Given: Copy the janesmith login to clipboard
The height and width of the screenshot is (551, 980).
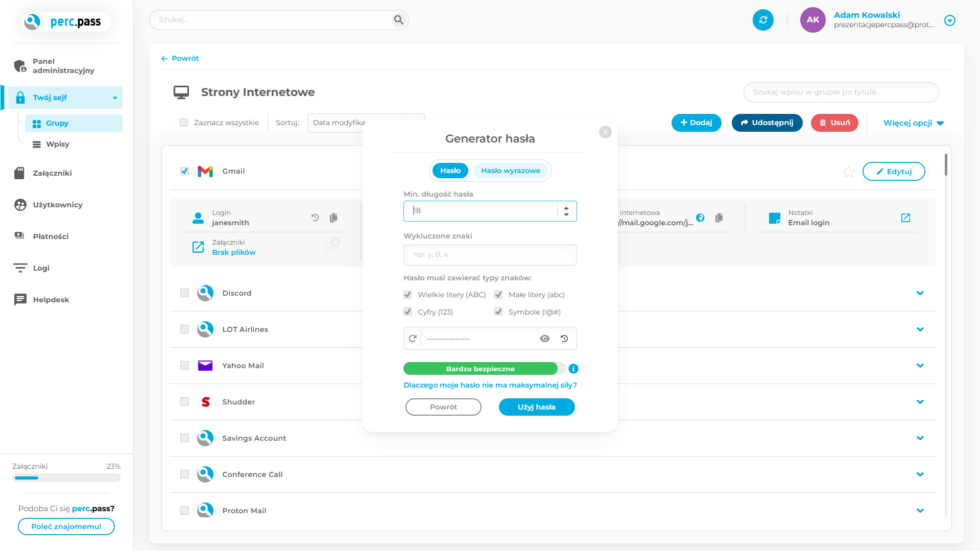Looking at the screenshot, I should (333, 218).
